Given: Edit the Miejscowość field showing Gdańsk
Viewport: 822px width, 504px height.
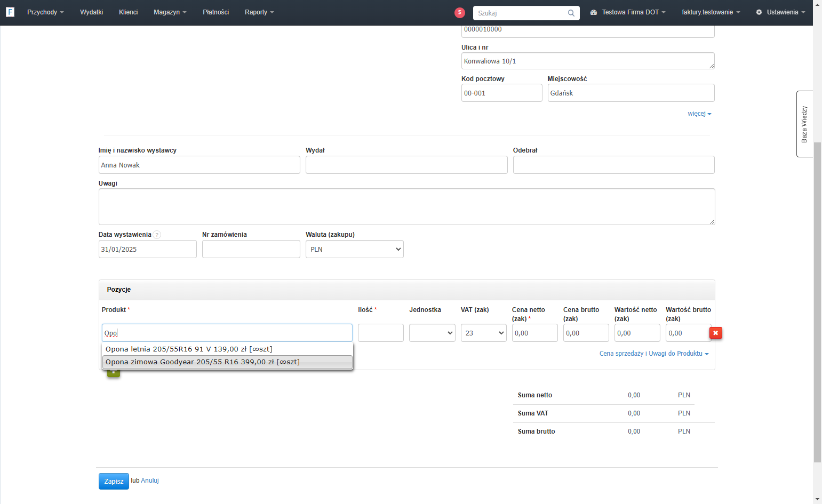Looking at the screenshot, I should pyautogui.click(x=631, y=93).
